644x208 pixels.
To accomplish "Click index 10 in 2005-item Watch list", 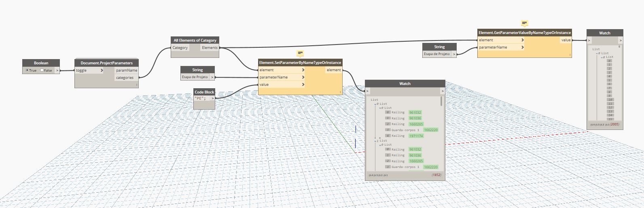I will point(610,100).
